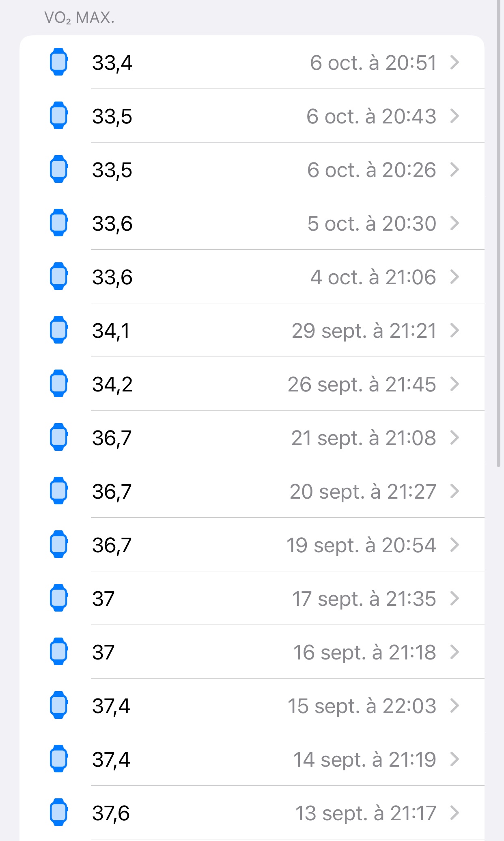This screenshot has width=504, height=841.
Task: Open the 34,2 value recorded 26 sept.
Action: click(x=112, y=384)
